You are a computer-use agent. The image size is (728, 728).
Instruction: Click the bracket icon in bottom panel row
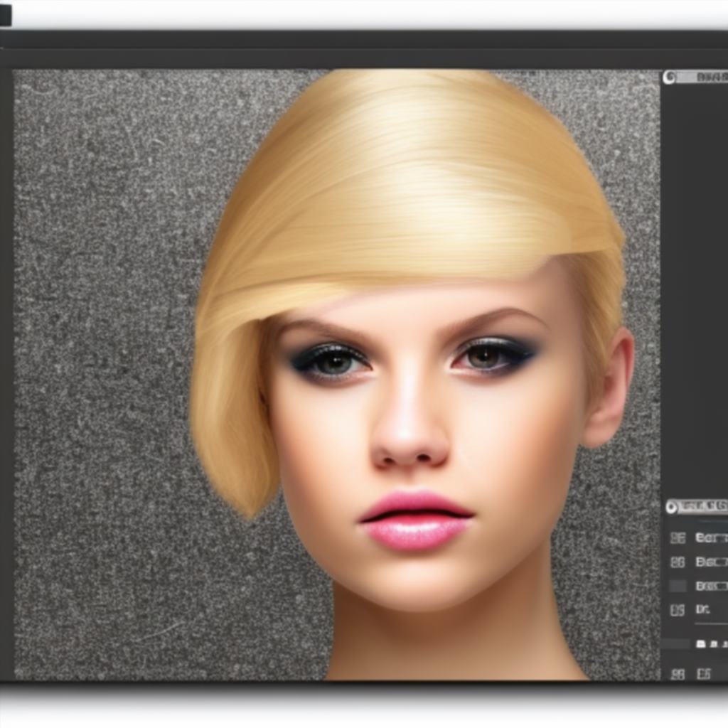(703, 674)
